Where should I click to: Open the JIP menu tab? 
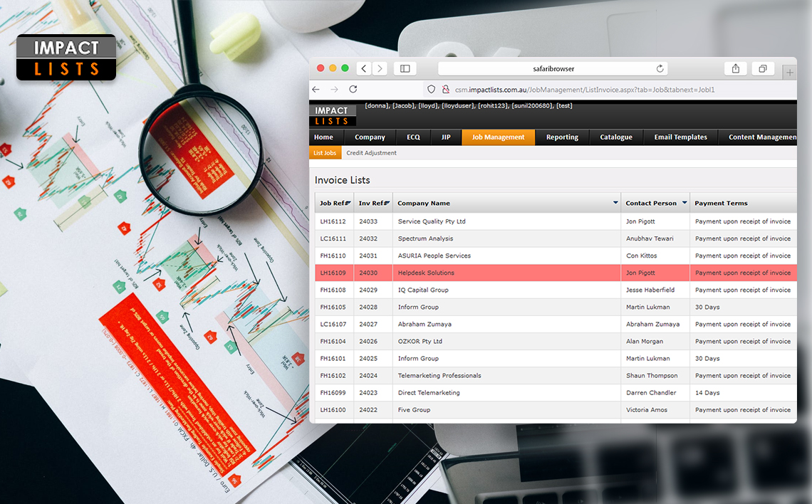click(x=446, y=137)
